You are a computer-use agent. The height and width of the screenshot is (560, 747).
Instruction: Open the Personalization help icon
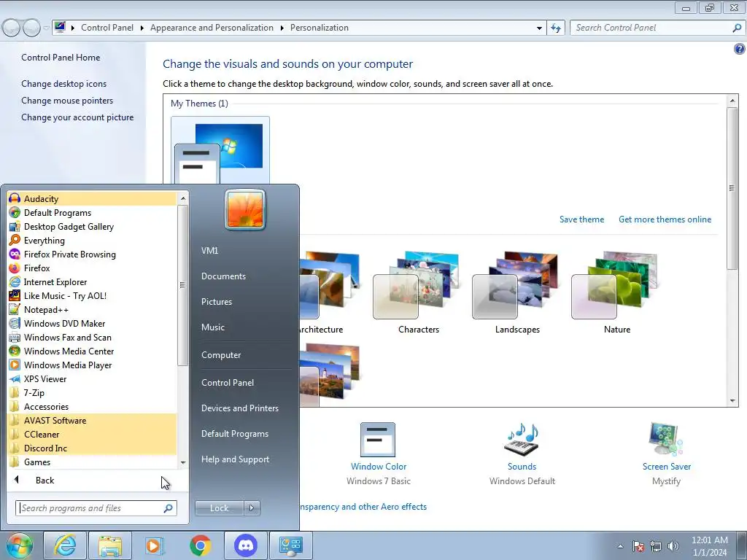tap(739, 49)
